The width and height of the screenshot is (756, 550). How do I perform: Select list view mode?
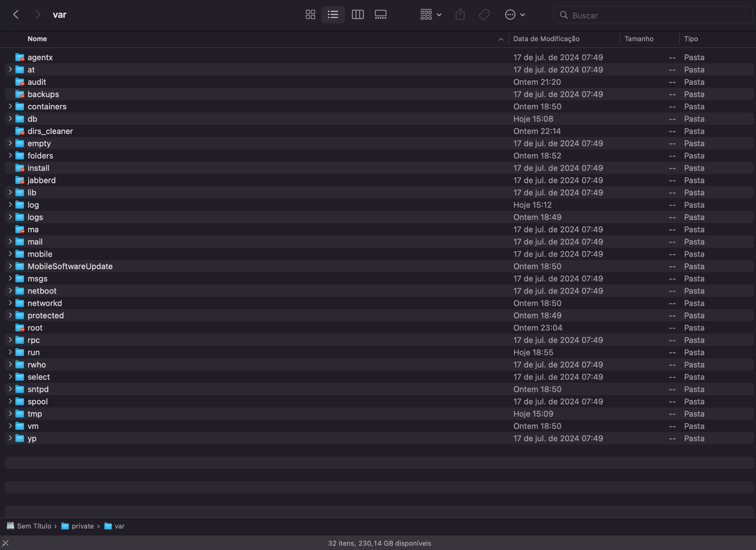(333, 15)
